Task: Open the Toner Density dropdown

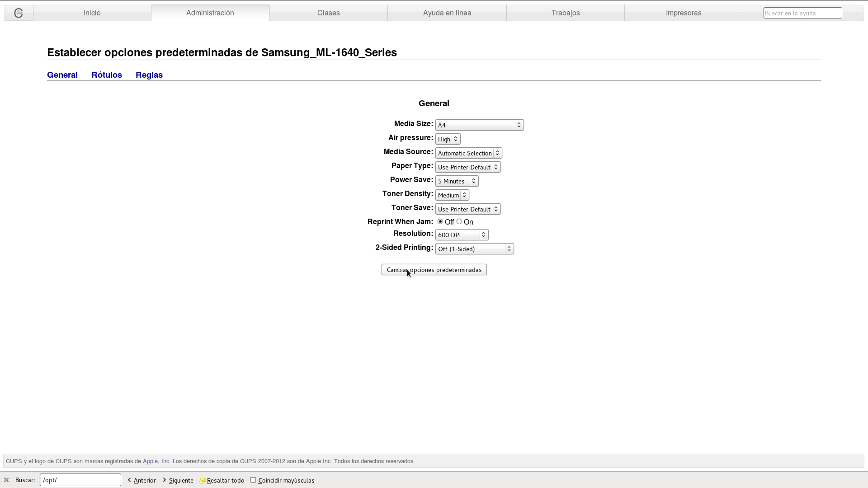Action: click(x=452, y=195)
